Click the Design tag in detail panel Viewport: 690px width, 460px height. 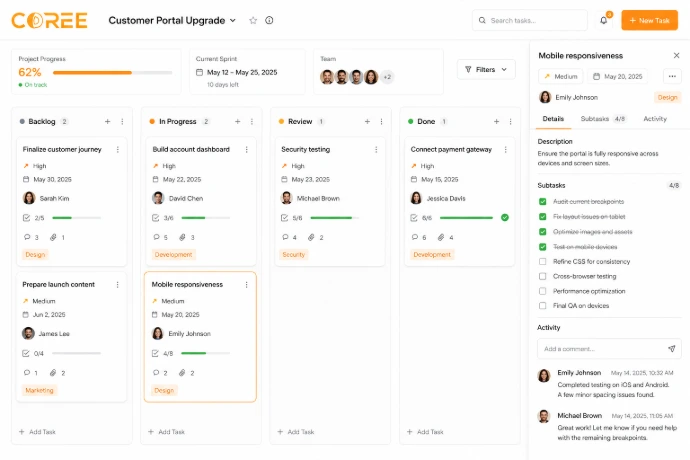coord(668,97)
